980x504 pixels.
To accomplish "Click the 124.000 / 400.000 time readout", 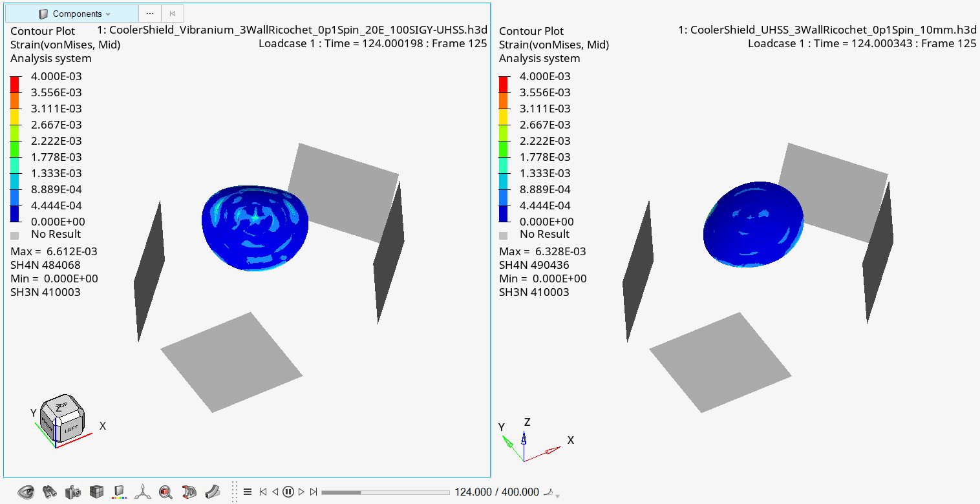I will (x=496, y=492).
